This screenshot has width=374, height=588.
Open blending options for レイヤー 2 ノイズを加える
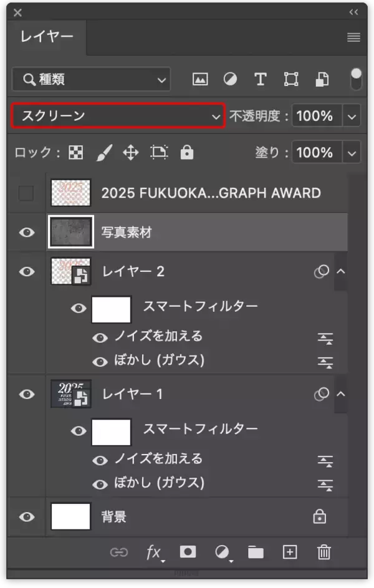coord(325,339)
